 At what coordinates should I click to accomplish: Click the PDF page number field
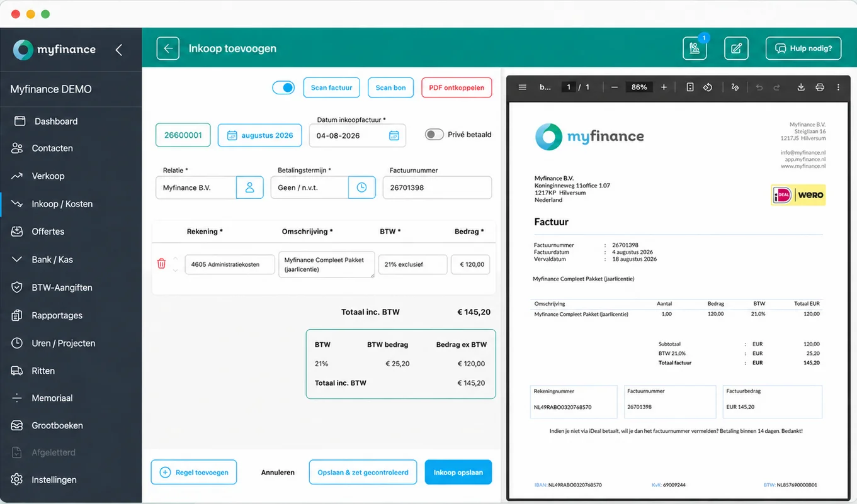click(569, 87)
